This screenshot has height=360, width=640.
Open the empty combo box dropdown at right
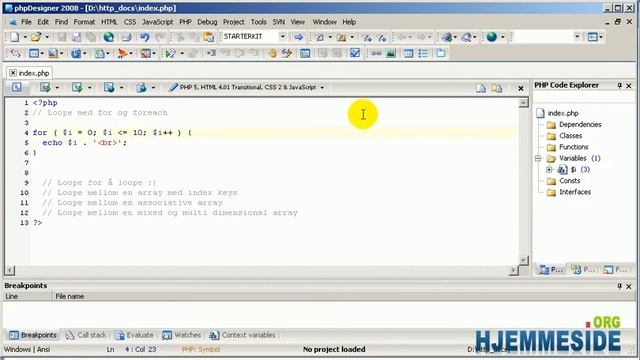coord(577,37)
